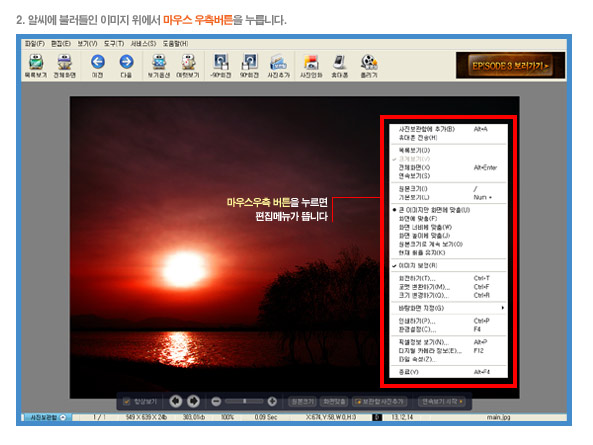Go to previous image with 이전 arrow
This screenshot has height=445, width=593.
98,66
